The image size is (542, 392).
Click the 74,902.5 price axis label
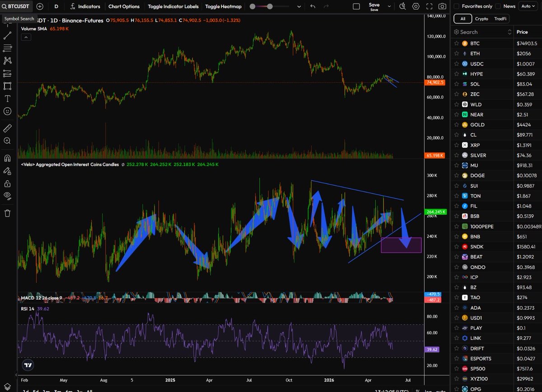tap(435, 83)
